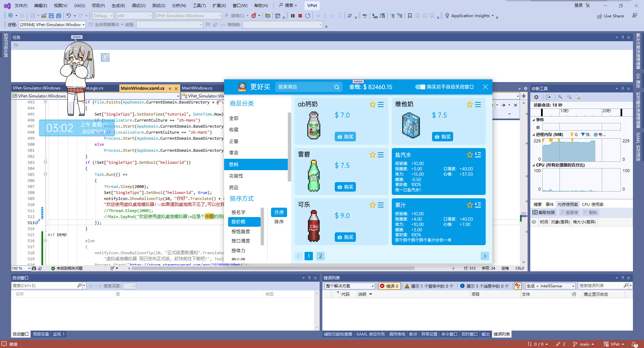
Task: Click the shop category list scrollbar
Action: (x=289, y=147)
